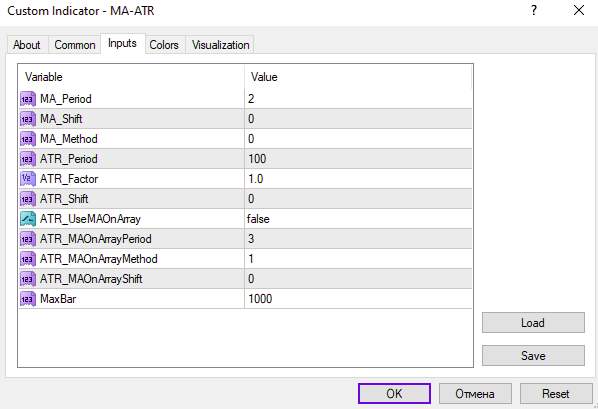The width and height of the screenshot is (598, 409).
Task: Click the Reset button
Action: point(556,393)
